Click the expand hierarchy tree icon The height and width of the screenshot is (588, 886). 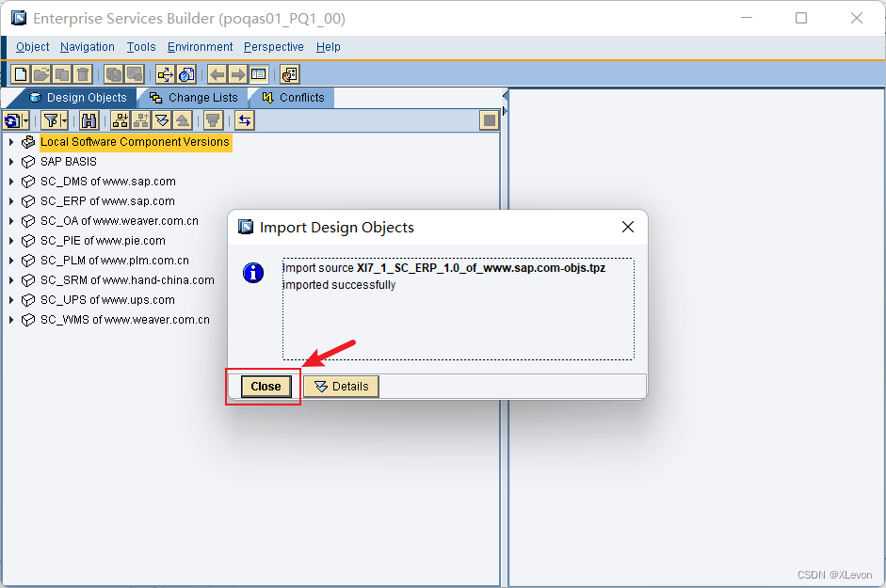point(120,120)
